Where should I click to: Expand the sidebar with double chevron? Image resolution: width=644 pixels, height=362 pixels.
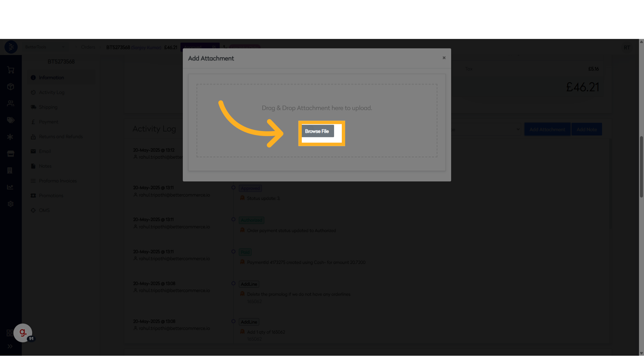[10, 346]
